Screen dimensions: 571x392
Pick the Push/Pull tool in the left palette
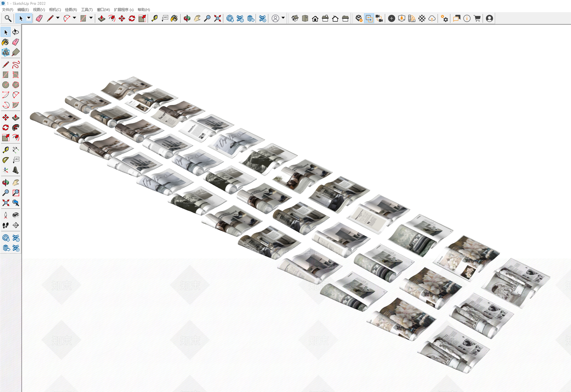[x=16, y=117]
